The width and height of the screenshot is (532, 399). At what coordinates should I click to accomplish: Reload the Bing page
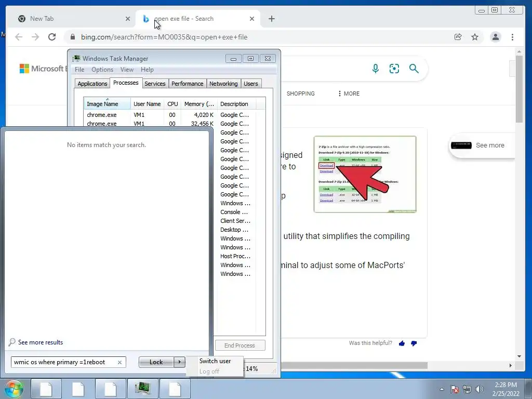52,37
